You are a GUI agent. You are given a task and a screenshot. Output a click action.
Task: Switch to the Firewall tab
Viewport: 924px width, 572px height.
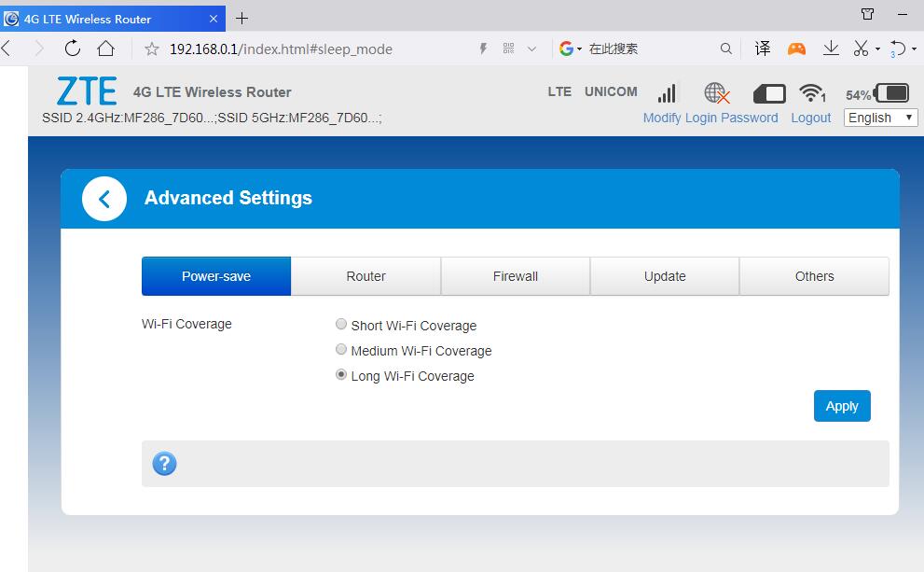tap(516, 276)
